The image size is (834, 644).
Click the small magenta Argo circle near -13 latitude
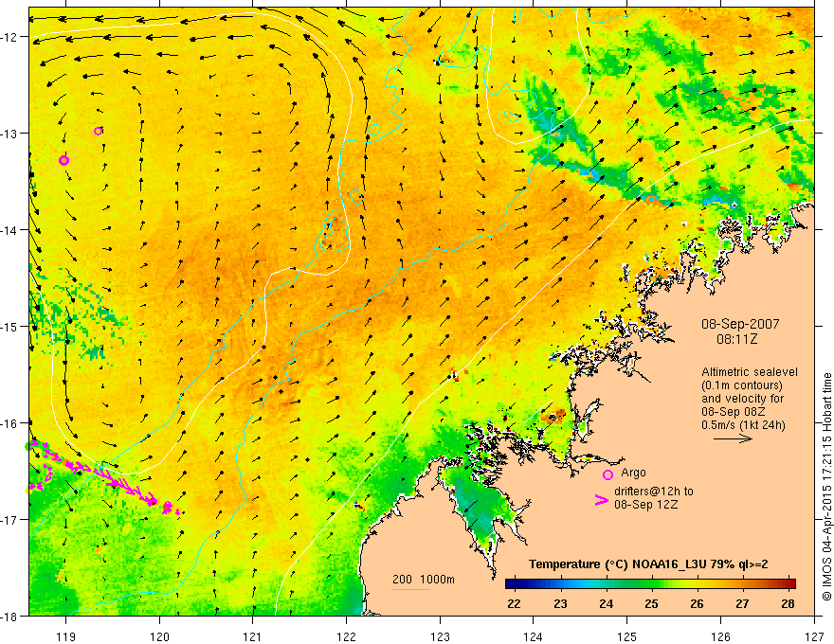coord(98,131)
